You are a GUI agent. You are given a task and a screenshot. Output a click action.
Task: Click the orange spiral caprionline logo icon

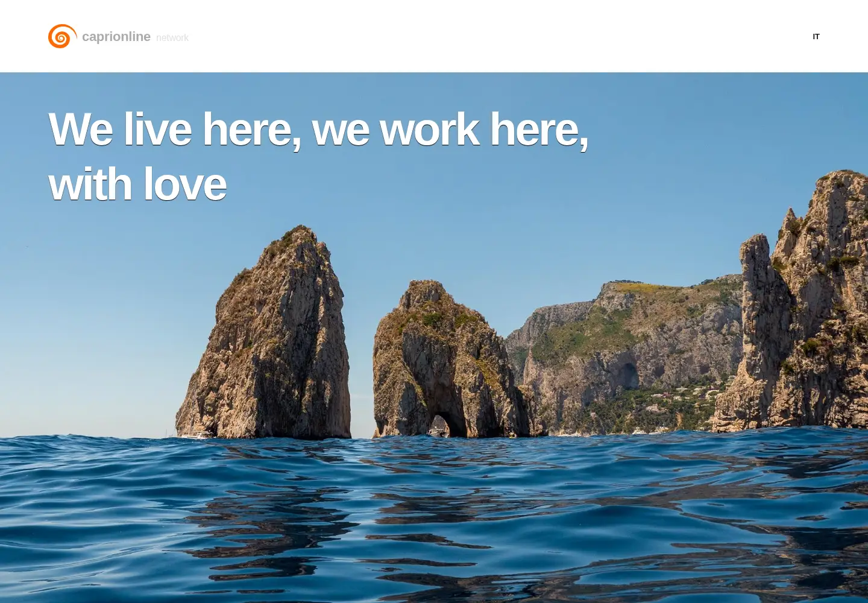[x=62, y=36]
